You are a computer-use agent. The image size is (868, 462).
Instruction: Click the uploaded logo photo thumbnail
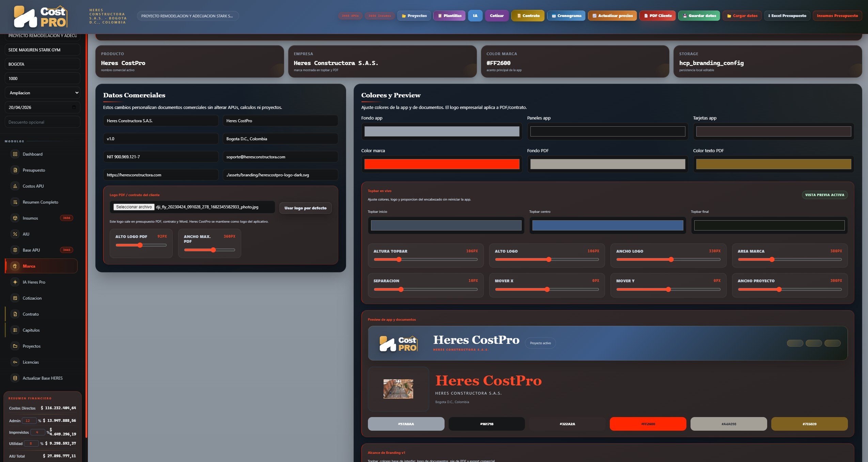coord(398,389)
